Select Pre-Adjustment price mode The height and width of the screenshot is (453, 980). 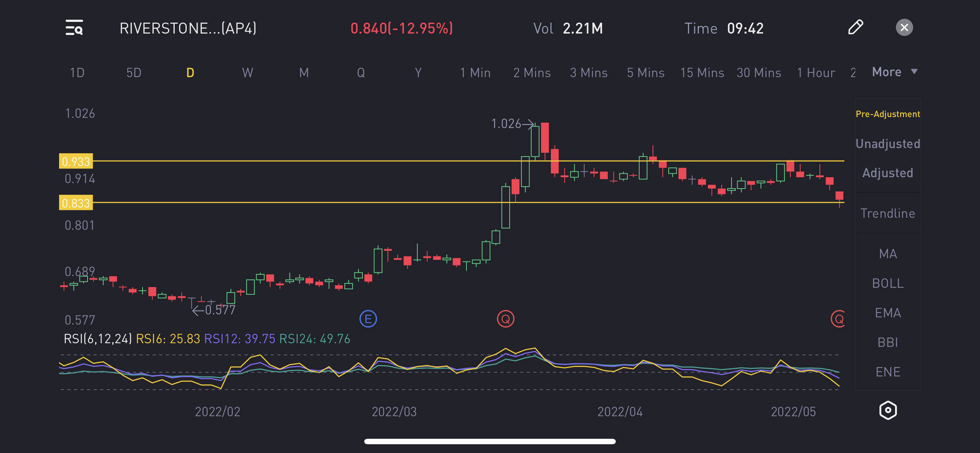coord(887,114)
